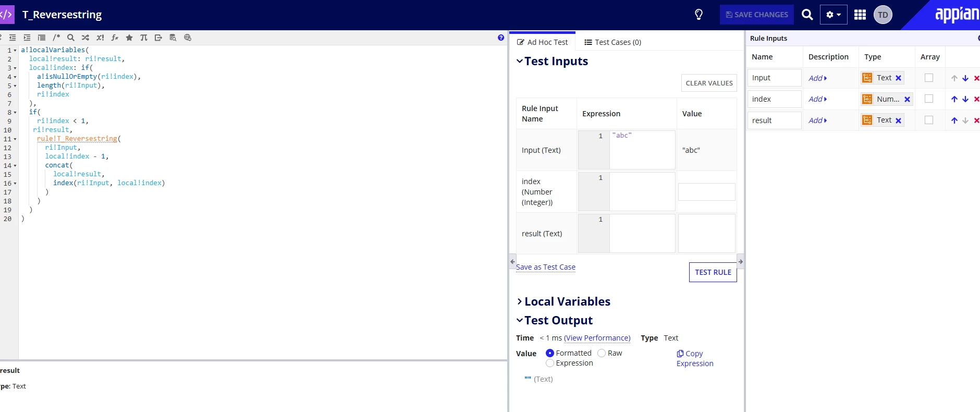This screenshot has width=980, height=412.
Task: Open the TD user avatar menu
Action: (883, 15)
